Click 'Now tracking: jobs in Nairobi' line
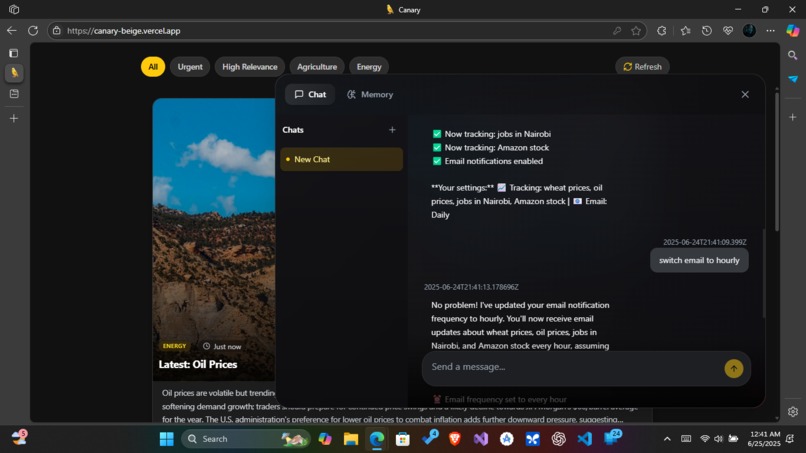806x453 pixels. (491, 134)
